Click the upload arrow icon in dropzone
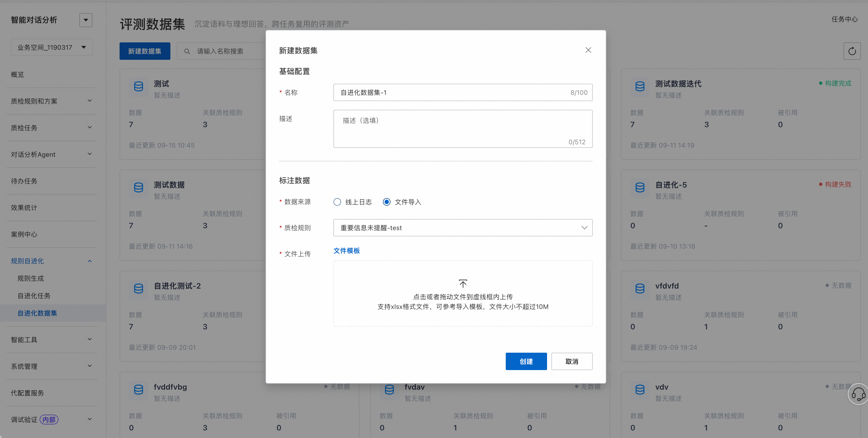Viewport: 868px width, 438px height. click(463, 283)
